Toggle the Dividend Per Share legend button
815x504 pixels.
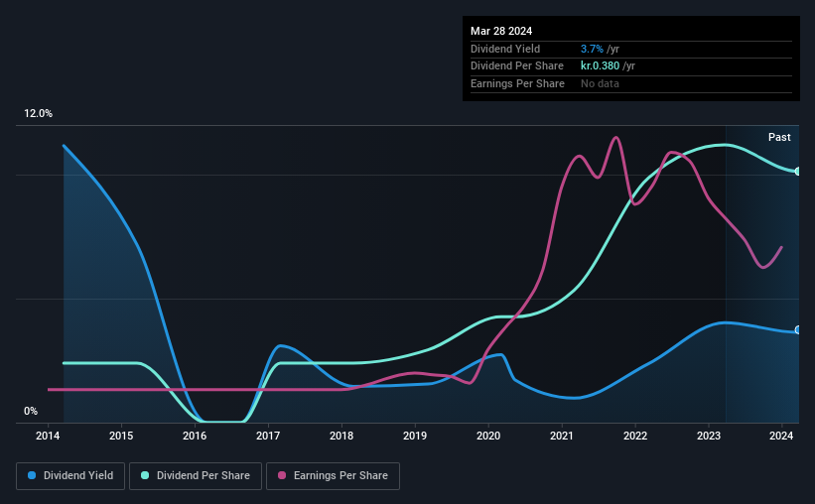[196, 476]
